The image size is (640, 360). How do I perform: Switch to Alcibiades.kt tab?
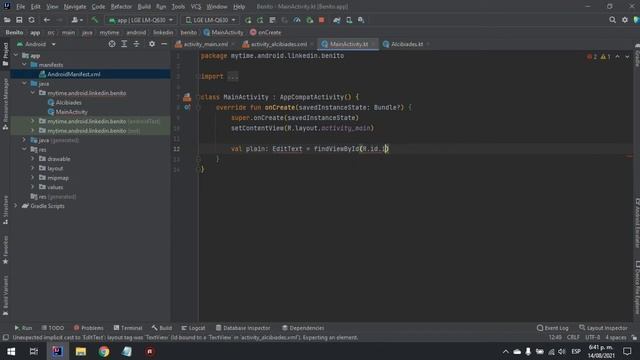(407, 44)
